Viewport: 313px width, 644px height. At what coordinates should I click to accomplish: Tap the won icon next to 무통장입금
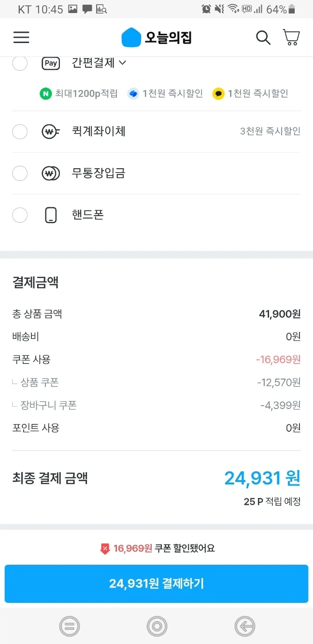click(x=51, y=173)
